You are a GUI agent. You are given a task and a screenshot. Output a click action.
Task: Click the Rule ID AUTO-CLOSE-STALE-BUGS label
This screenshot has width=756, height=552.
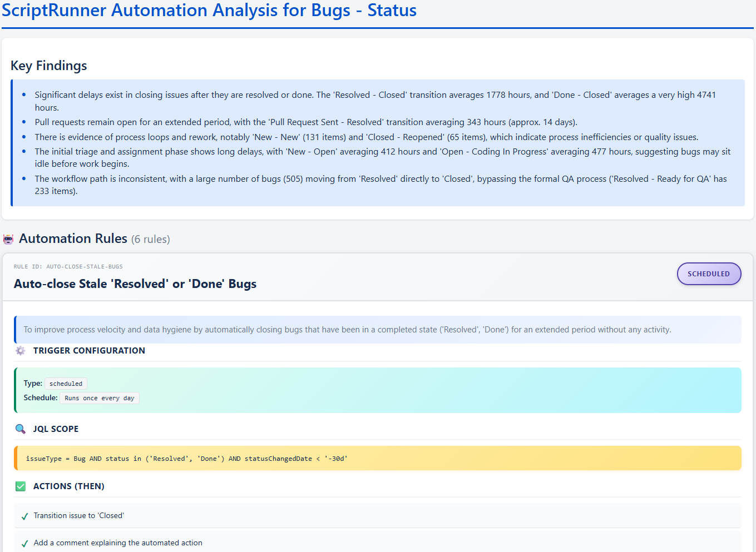68,267
